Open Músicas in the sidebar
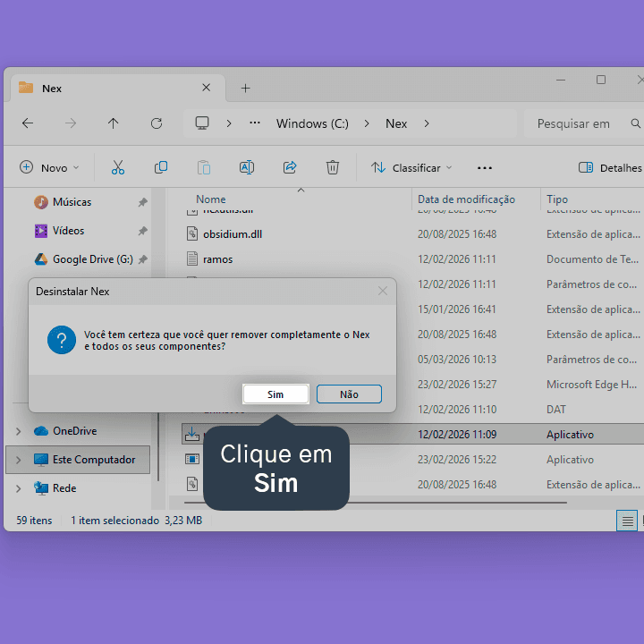 click(72, 202)
